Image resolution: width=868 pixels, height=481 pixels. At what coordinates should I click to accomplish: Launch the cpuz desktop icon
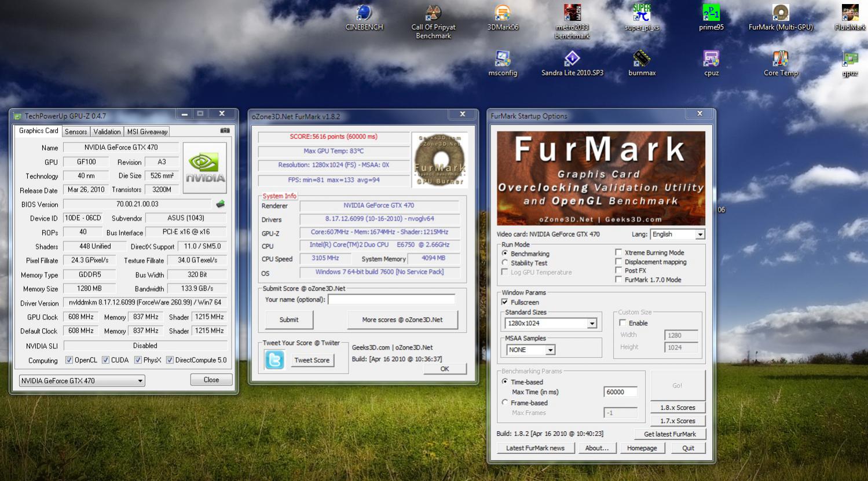[711, 64]
